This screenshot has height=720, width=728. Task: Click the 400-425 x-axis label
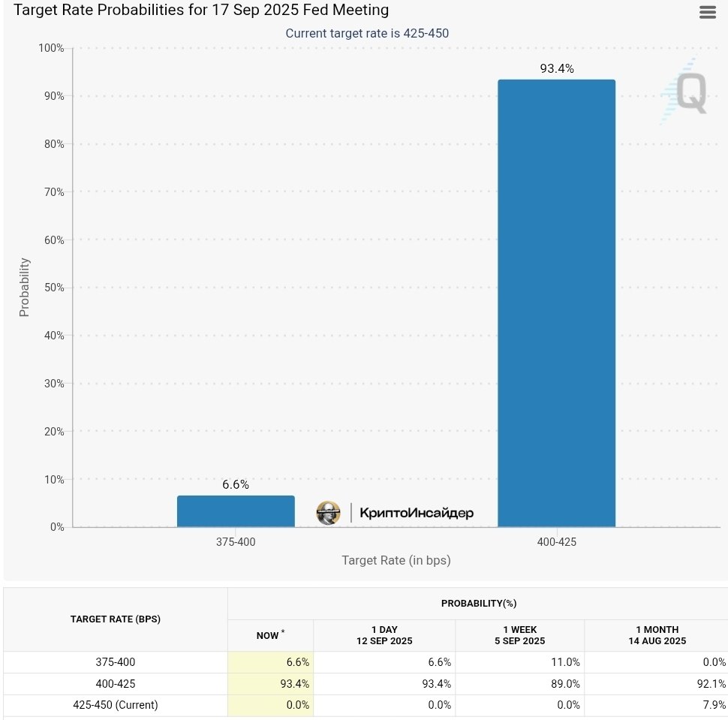pos(557,542)
